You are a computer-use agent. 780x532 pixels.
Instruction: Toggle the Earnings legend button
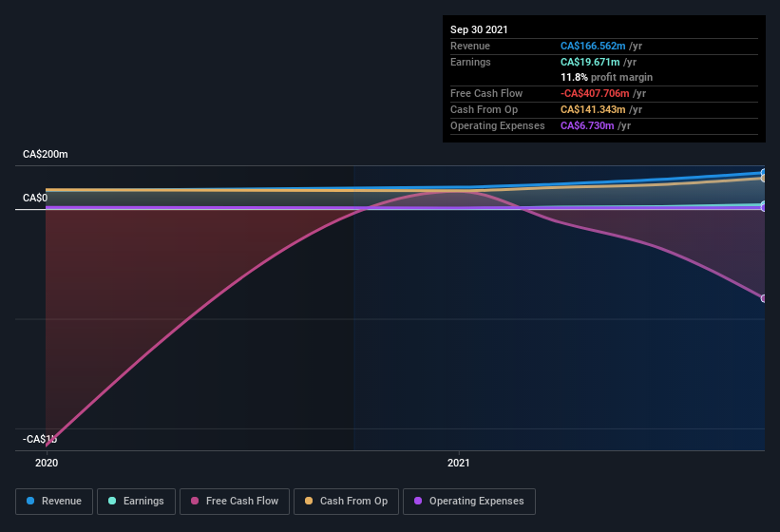coord(136,502)
